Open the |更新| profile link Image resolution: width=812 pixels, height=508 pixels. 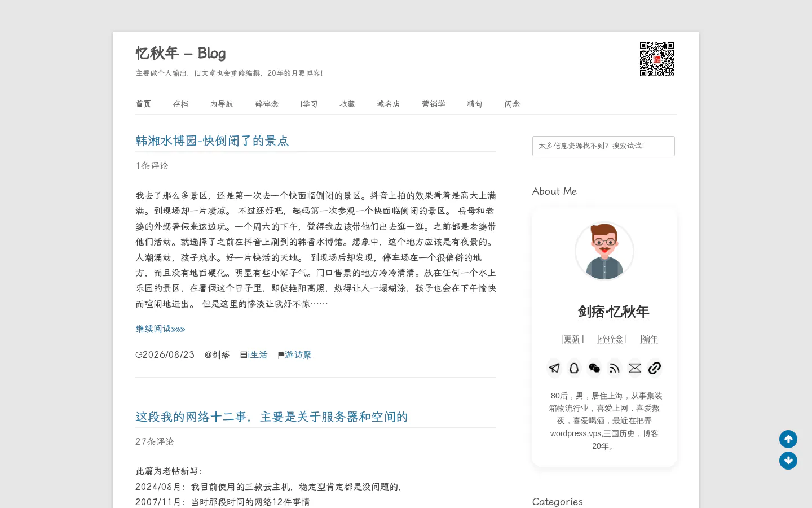573,339
